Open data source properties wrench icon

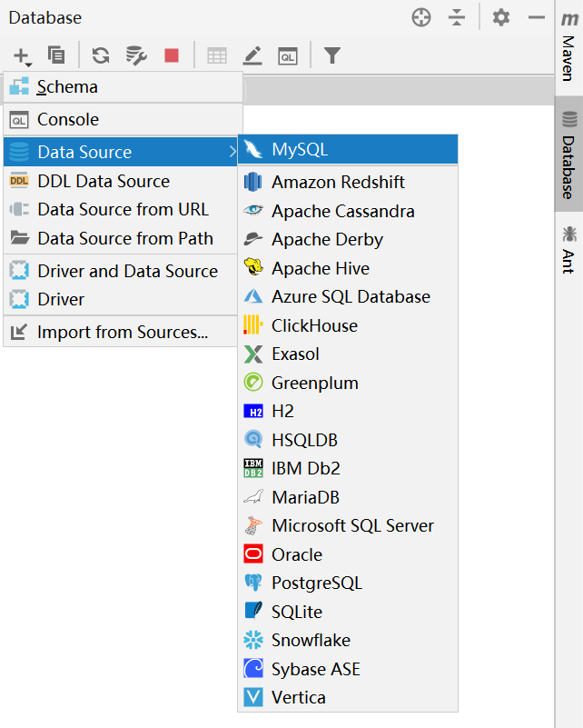pos(136,55)
